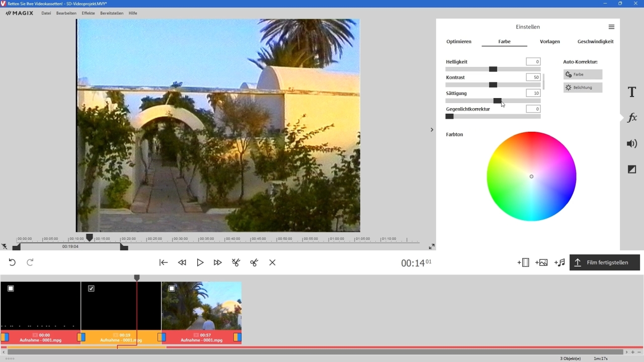Switch to the Optimieren tab
Viewport: 644px width, 362px height.
tap(459, 42)
